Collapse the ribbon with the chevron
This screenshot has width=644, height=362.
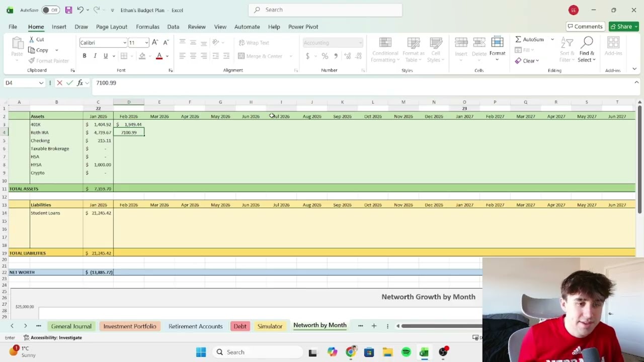coord(634,70)
